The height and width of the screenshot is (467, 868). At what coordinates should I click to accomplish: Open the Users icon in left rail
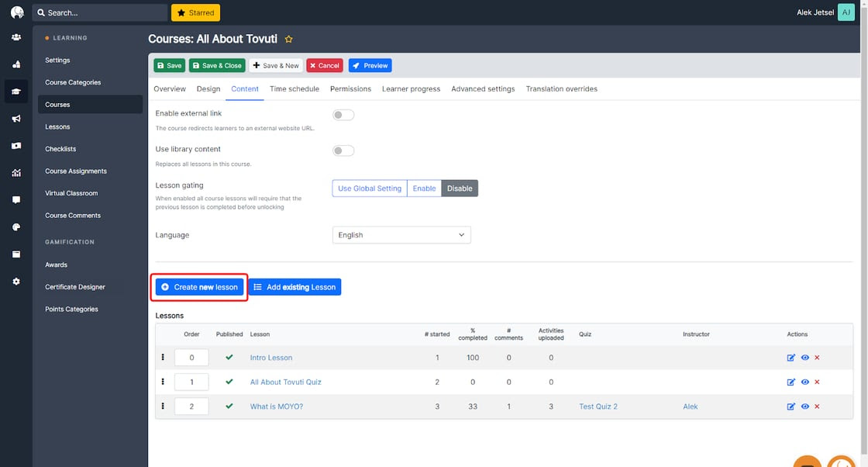click(x=16, y=37)
